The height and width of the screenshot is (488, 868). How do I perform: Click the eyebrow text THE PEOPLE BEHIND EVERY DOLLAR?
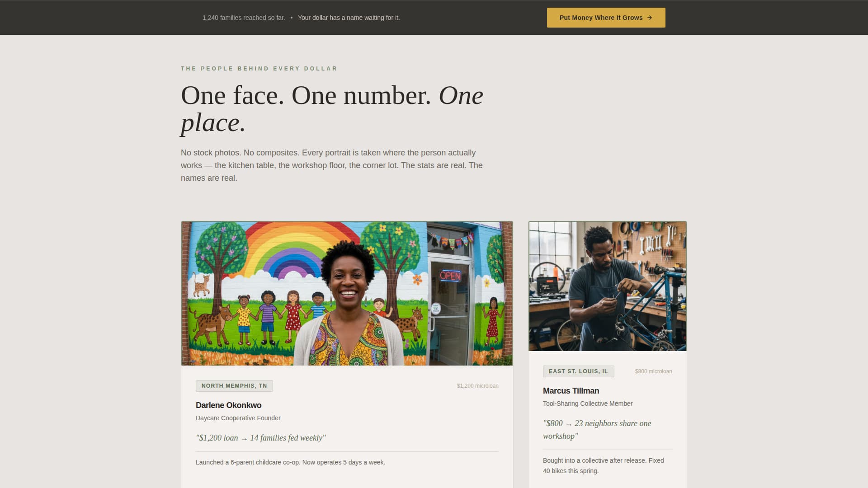(259, 68)
